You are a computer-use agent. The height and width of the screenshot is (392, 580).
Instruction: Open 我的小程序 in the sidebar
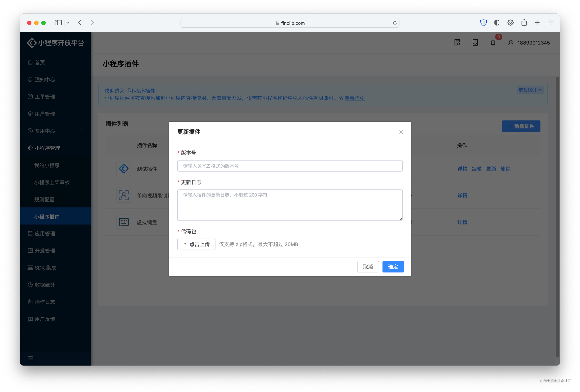pos(47,165)
